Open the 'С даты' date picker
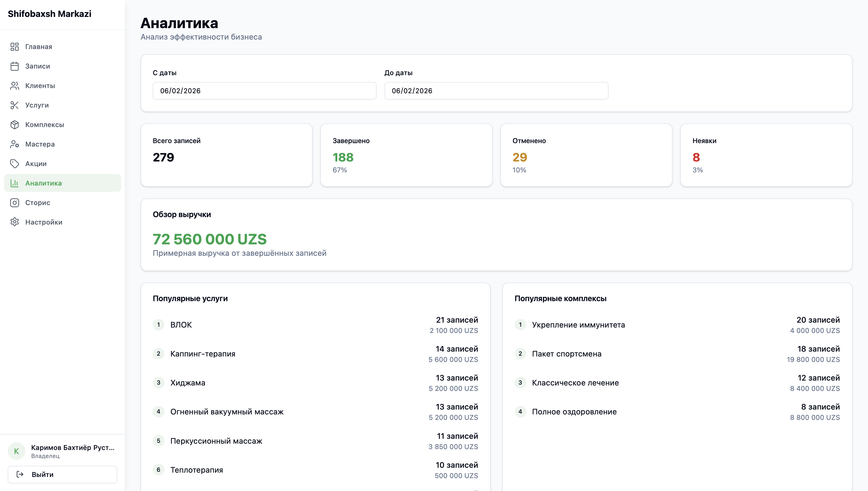This screenshot has height=491, width=868. 264,91
